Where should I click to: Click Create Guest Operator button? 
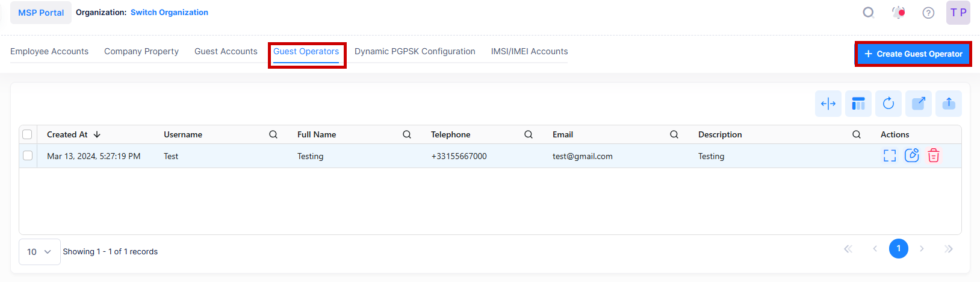[x=913, y=54]
